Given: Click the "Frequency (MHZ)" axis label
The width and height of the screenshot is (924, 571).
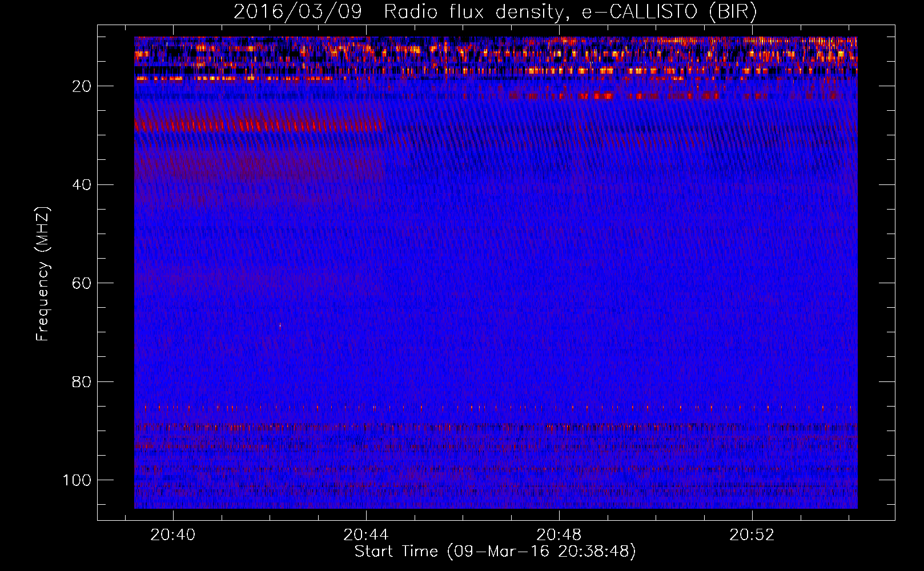Looking at the screenshot, I should 43,274.
